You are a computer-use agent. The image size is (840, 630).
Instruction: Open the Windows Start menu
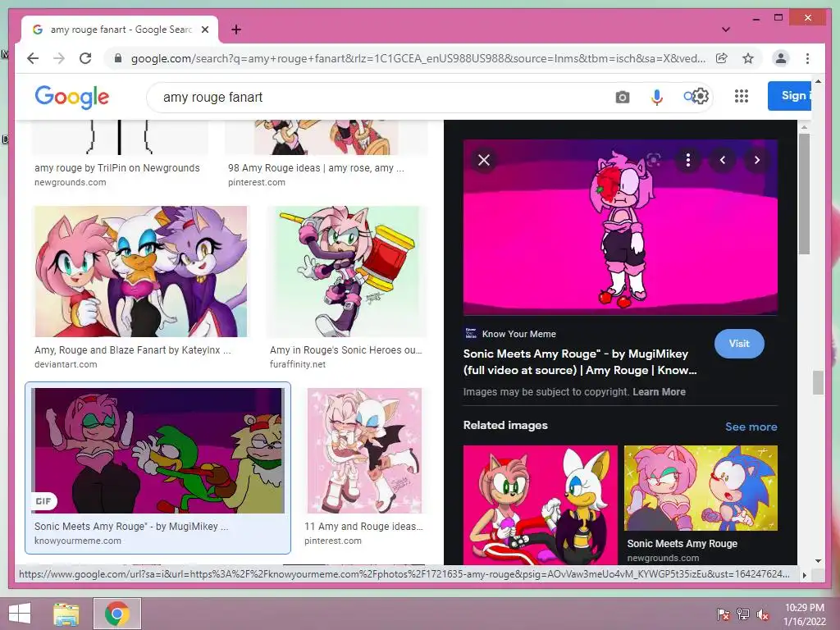click(x=20, y=614)
